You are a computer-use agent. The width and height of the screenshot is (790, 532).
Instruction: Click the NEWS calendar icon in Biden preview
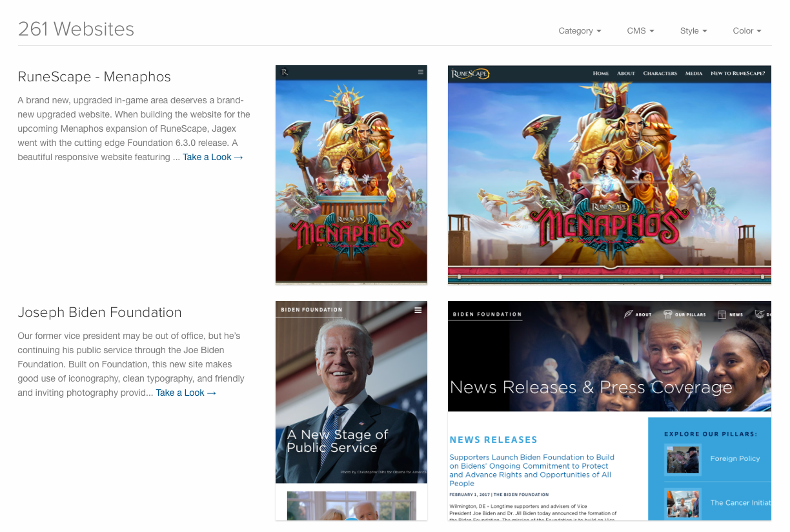722,314
